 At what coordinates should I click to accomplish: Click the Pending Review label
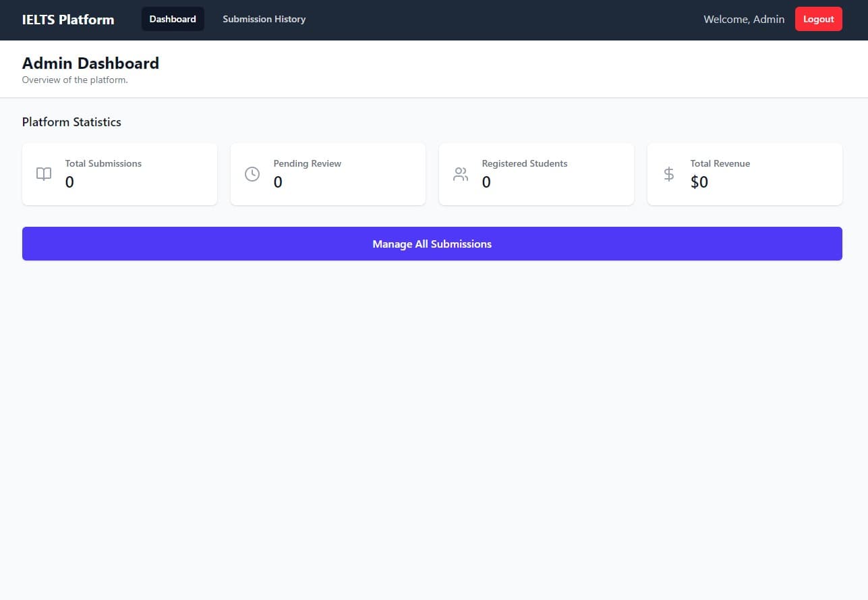[307, 163]
